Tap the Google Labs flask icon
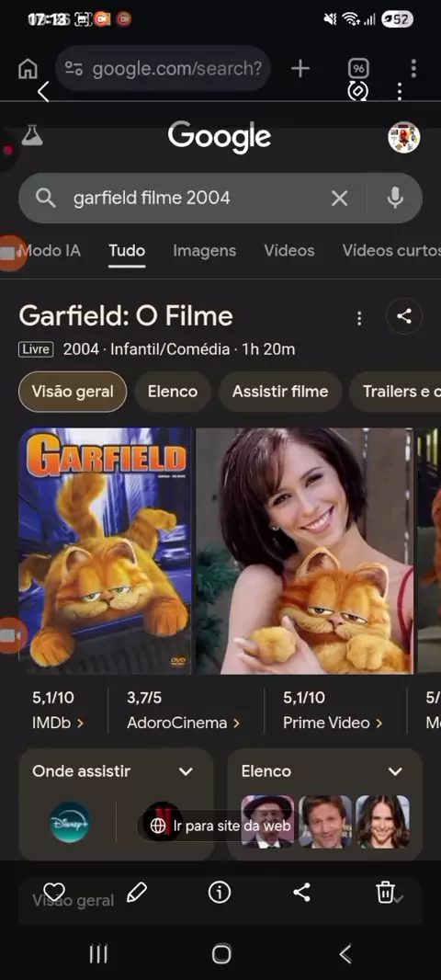Image resolution: width=441 pixels, height=980 pixels. pyautogui.click(x=32, y=136)
